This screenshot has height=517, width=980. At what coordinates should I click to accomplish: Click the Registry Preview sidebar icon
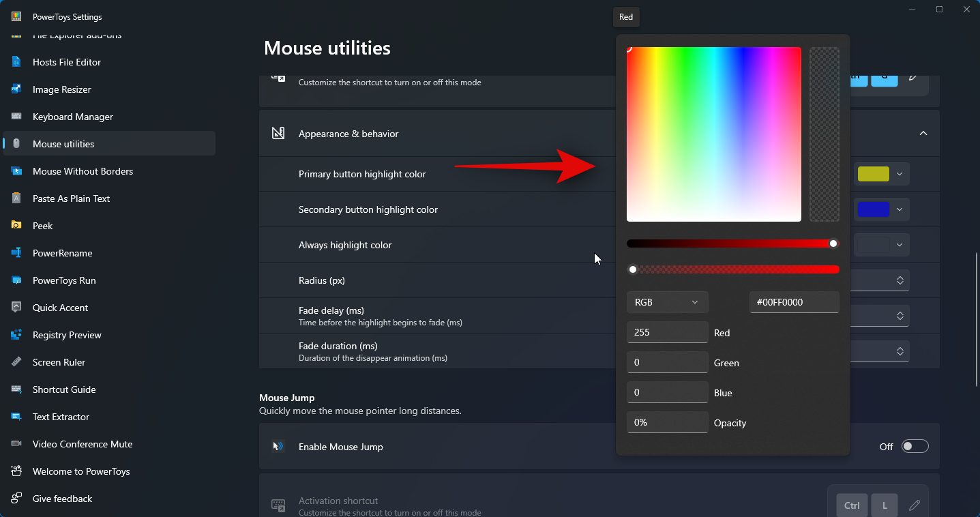click(16, 335)
